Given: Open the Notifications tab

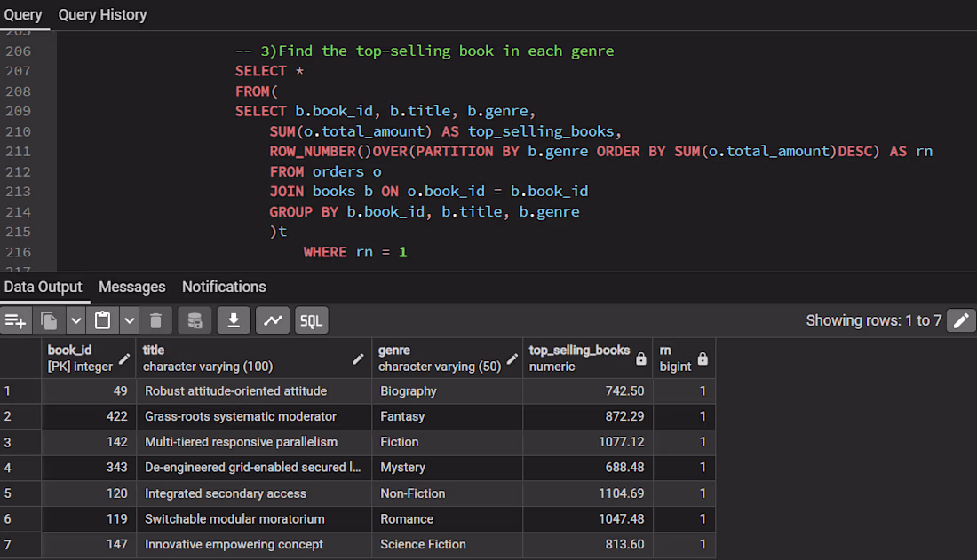Looking at the screenshot, I should tap(224, 287).
